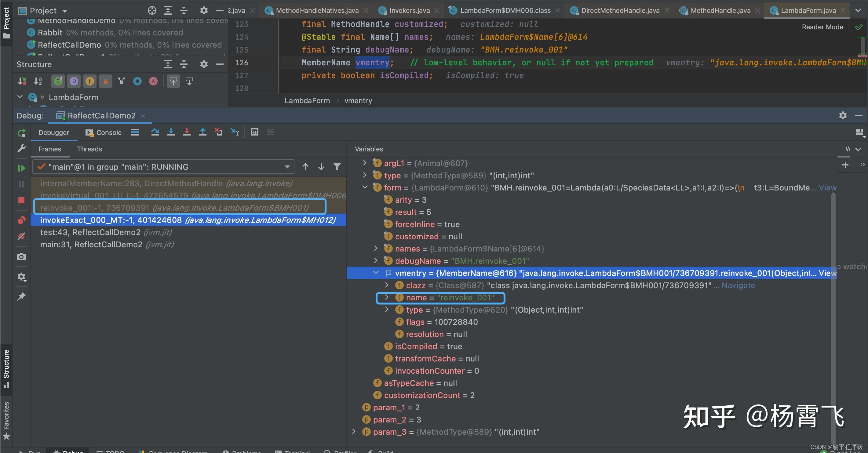Toggle Show Properties filter in Structure toolbar
The image size is (868, 453).
pos(74,81)
